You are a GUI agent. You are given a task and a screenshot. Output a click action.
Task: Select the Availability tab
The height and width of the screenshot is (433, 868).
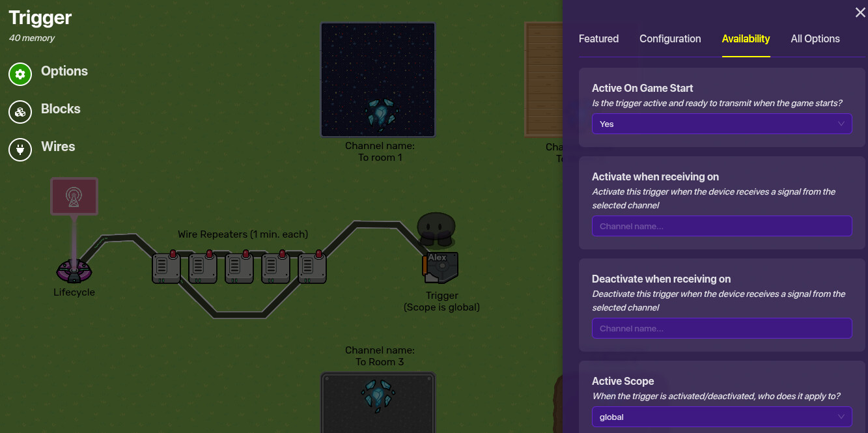[x=746, y=39]
